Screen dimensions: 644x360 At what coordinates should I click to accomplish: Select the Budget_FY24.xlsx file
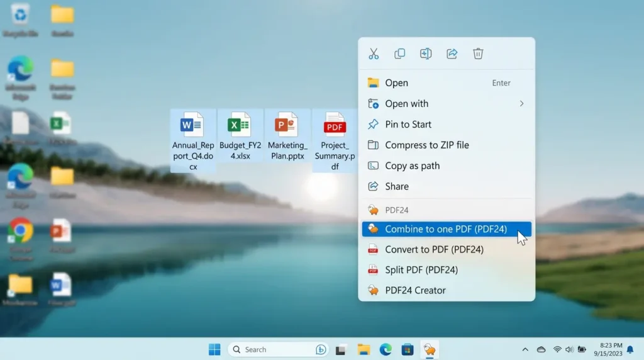[240, 135]
